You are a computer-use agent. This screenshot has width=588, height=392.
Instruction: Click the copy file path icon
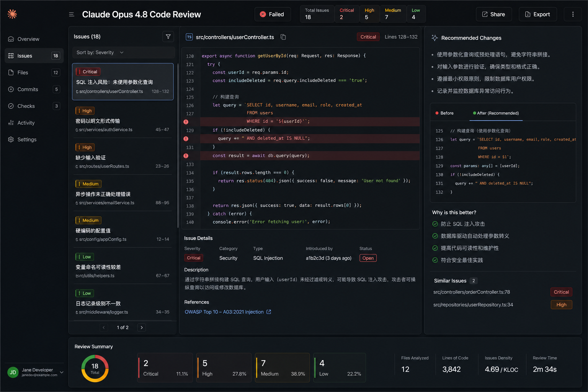pos(283,37)
